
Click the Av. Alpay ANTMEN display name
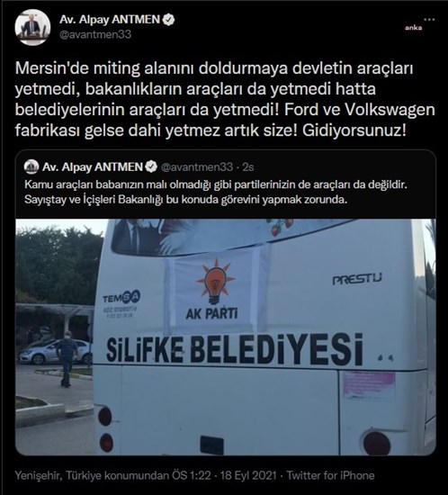click(110, 20)
